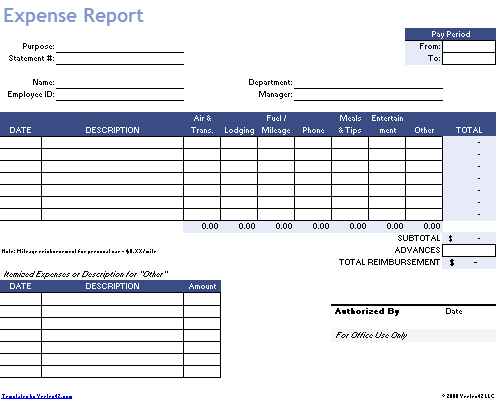Click the Purpose input line
Screen dimensions: 496x402
(x=120, y=47)
